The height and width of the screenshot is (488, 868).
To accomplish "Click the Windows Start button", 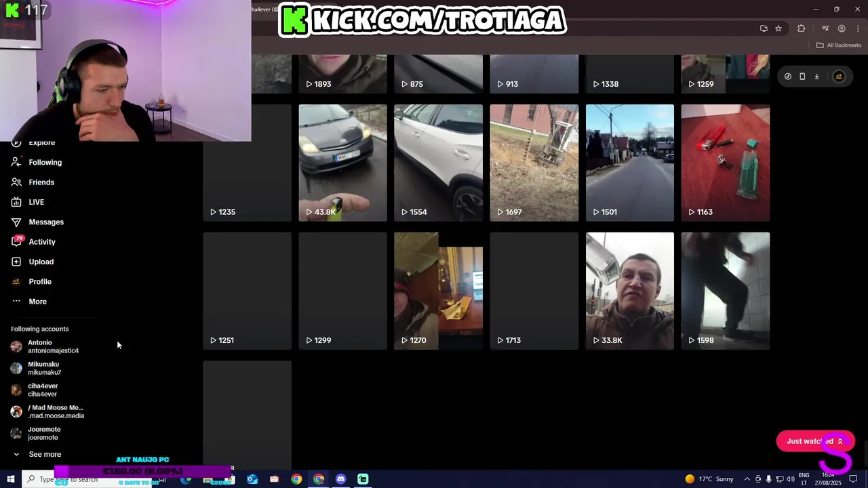I will coord(10,479).
